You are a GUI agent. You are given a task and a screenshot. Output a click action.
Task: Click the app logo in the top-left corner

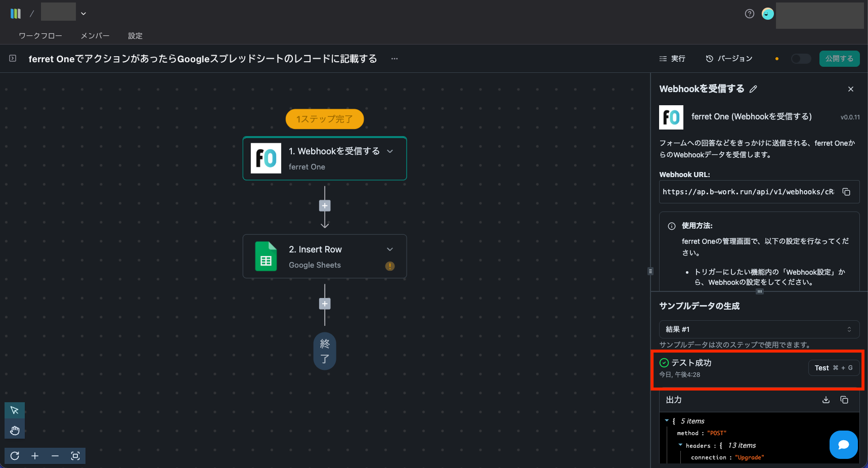16,14
